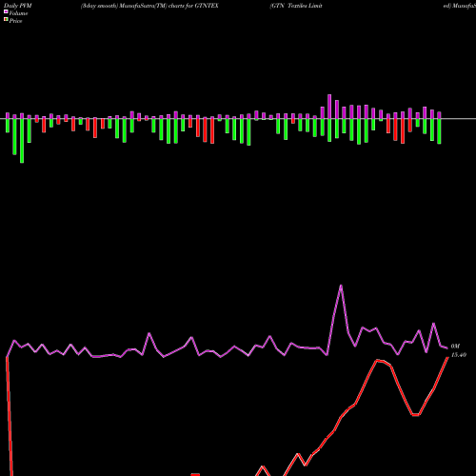Click the tallest magenta volume line peak
Screen dimensions: 476x476
point(341,286)
